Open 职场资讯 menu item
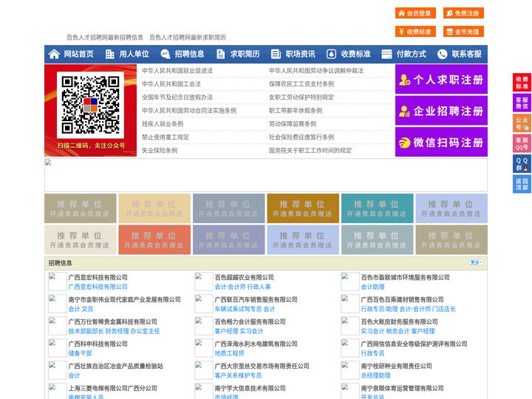Viewport: 532px width, 399px height. pyautogui.click(x=300, y=54)
